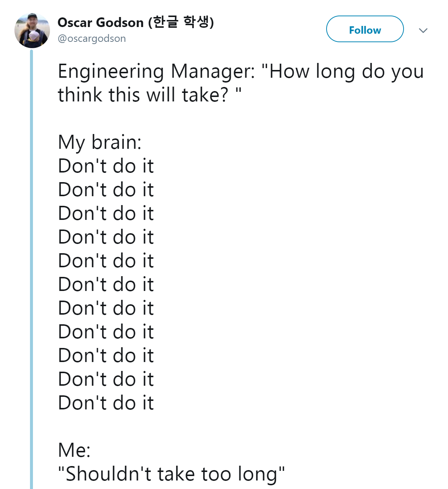Open Oscar Godson's profile picture
Viewport: 448px width, 489px height.
click(32, 30)
